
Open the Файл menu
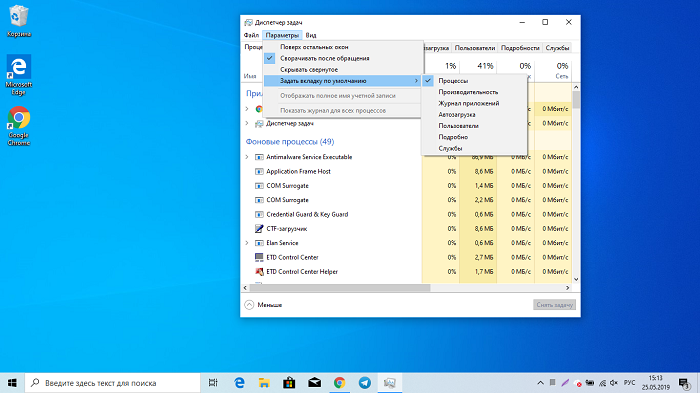[251, 35]
